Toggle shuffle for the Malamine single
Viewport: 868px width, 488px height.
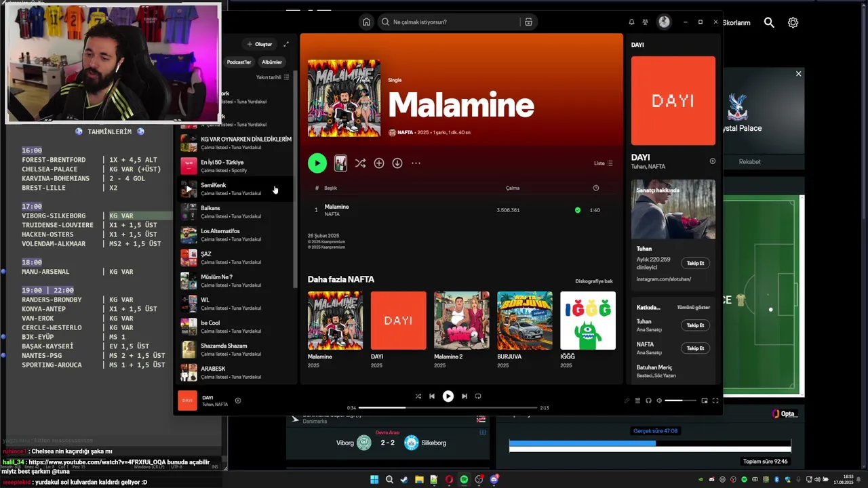tap(360, 163)
